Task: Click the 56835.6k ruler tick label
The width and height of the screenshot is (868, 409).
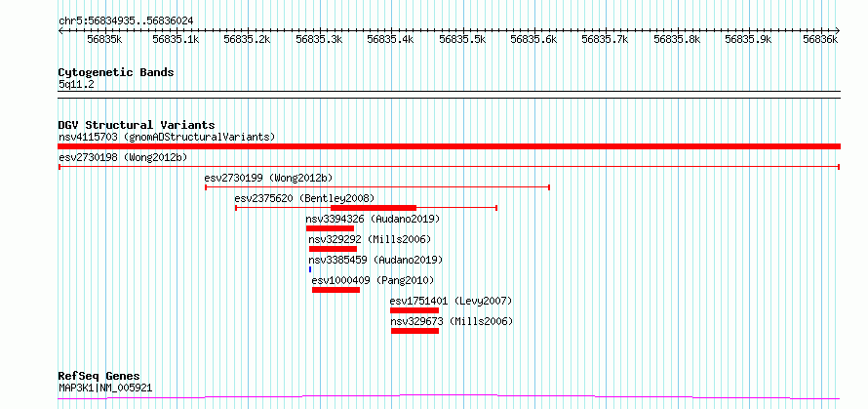Action: 533,39
